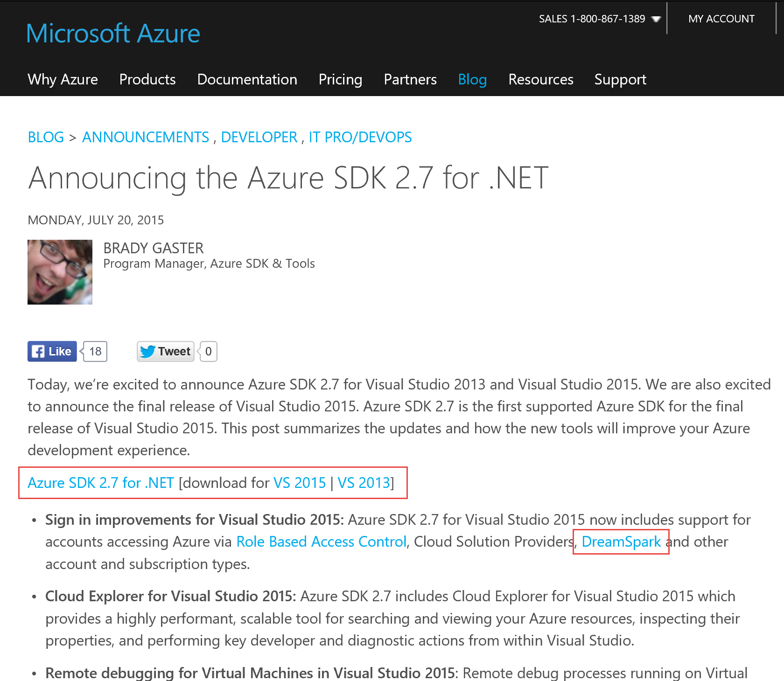Open the IT Pro/DevOps category link
The width and height of the screenshot is (784, 681).
coord(360,137)
